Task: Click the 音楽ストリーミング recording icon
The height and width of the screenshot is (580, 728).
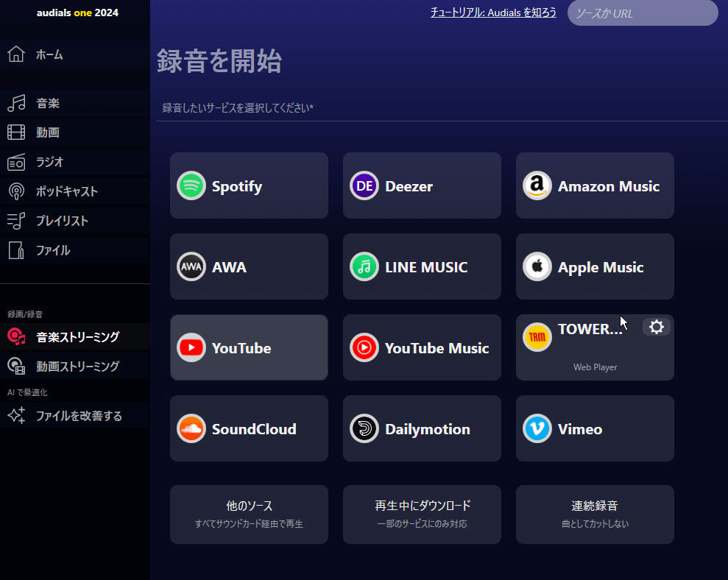Action: 16,336
